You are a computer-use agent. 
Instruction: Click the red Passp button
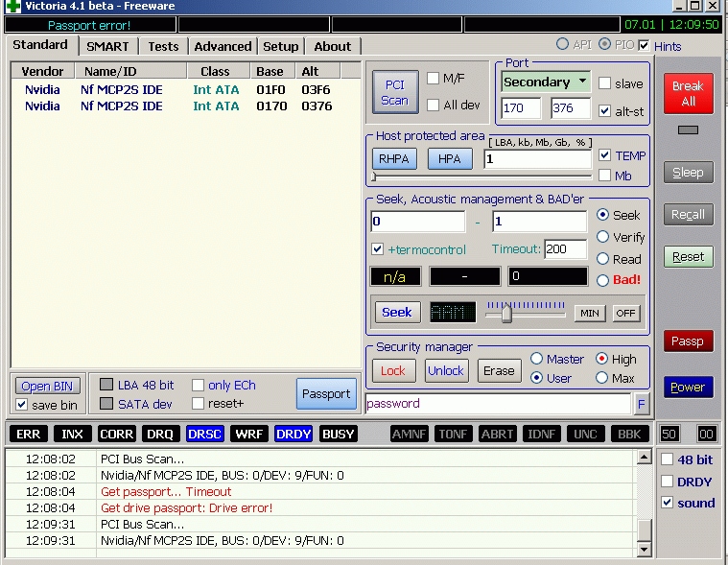[688, 341]
